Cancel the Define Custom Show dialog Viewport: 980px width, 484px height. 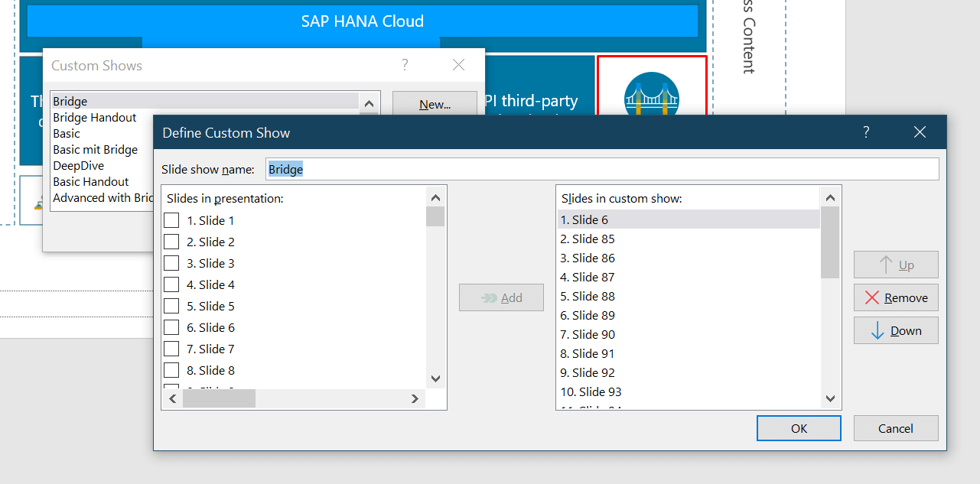coord(896,429)
